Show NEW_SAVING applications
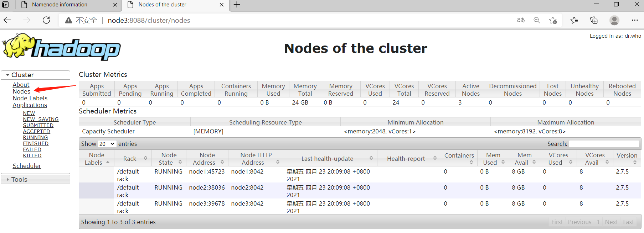The height and width of the screenshot is (233, 644). point(41,119)
